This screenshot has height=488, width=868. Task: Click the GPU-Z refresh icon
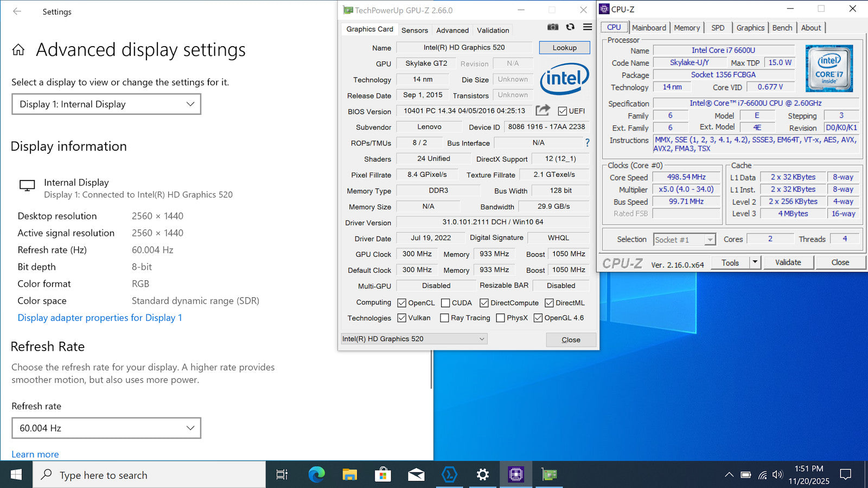pos(570,27)
